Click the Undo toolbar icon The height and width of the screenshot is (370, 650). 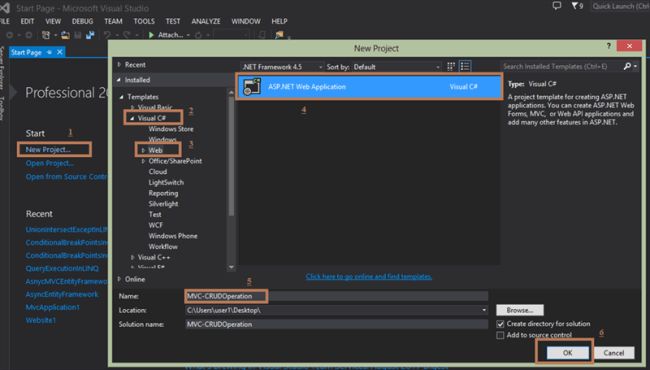(x=107, y=35)
